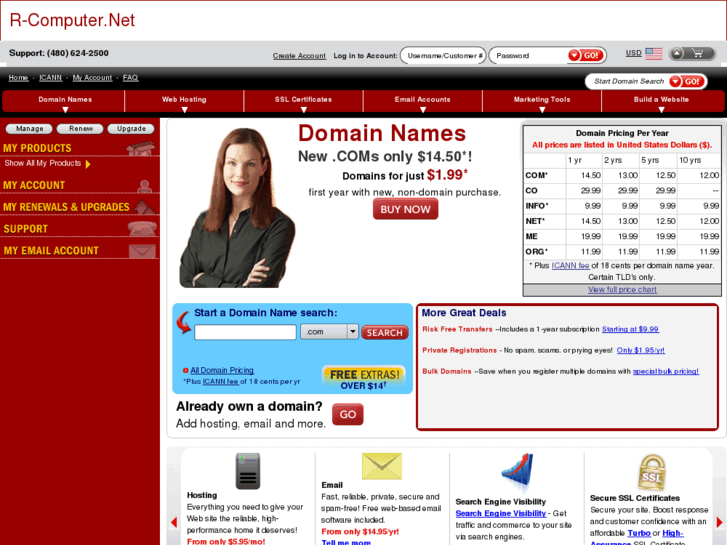Click the Password field
Image resolution: width=727 pixels, height=545 pixels.
(529, 56)
